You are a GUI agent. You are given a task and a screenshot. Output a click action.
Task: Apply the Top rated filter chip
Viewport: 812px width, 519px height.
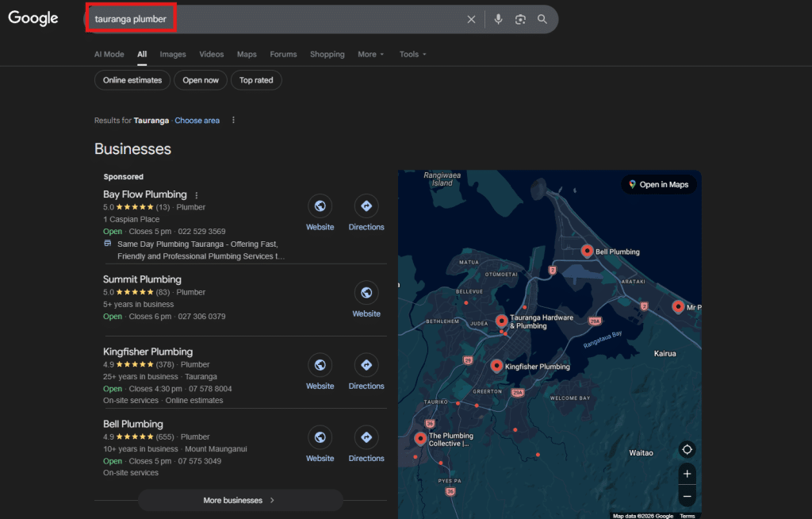coord(256,80)
